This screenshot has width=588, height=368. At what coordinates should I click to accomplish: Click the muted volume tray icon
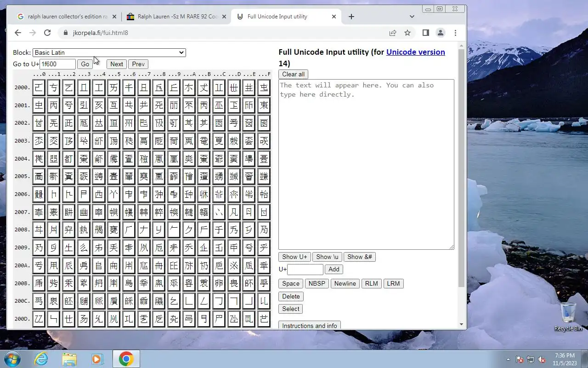(x=542, y=359)
